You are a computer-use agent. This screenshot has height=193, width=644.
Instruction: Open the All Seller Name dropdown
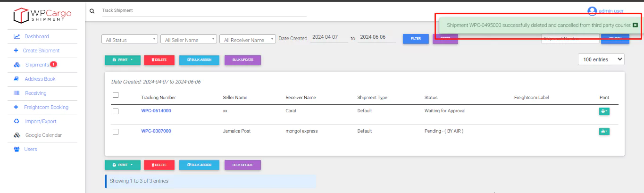coord(189,39)
